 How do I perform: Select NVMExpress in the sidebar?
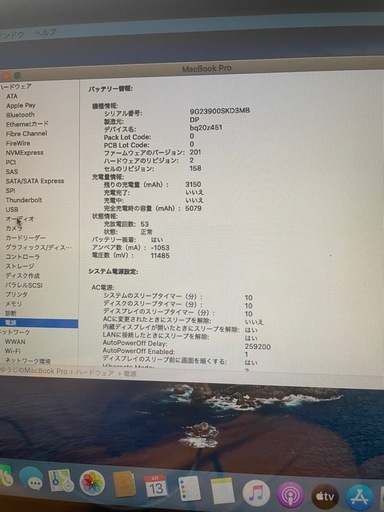(25, 153)
